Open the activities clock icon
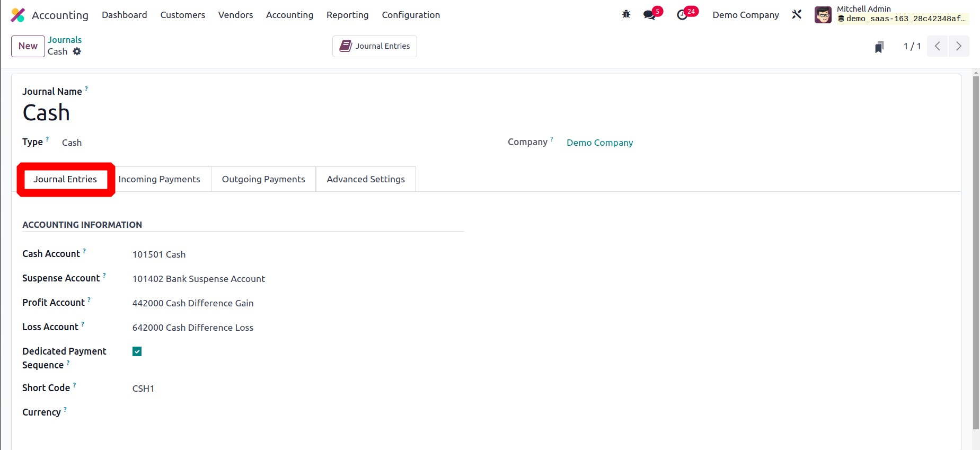 (682, 15)
